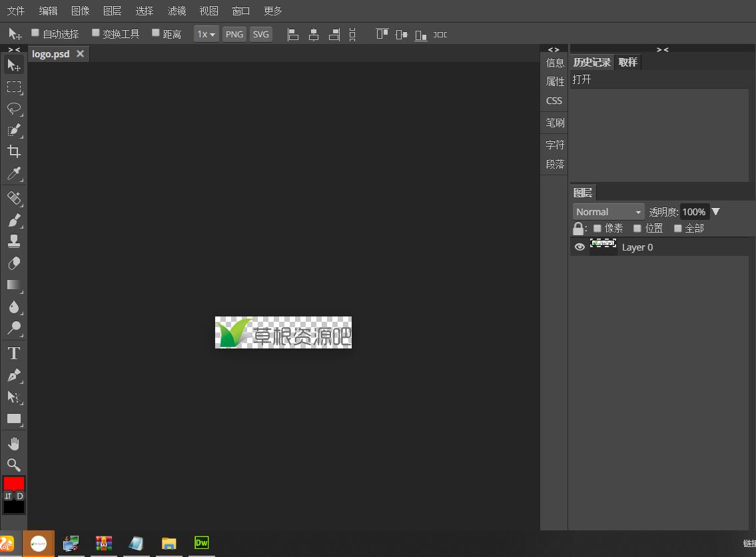756x557 pixels.
Task: Open the Normal blend mode dropdown
Action: pyautogui.click(x=609, y=212)
